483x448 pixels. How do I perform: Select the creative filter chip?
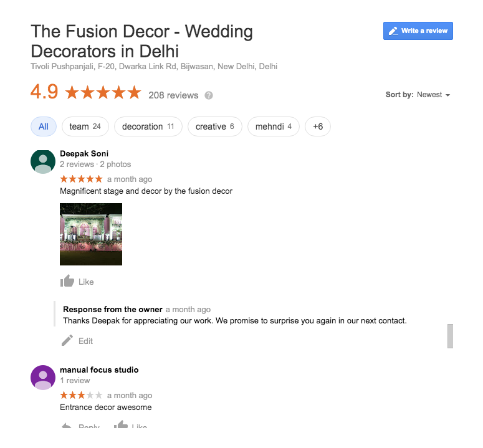[x=214, y=126]
